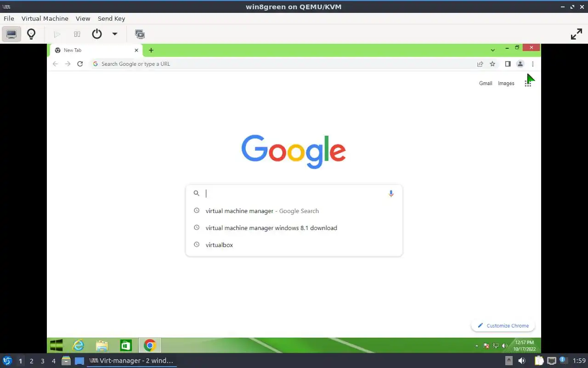Close the New Tab tab
This screenshot has width=588, height=368.
[136, 50]
